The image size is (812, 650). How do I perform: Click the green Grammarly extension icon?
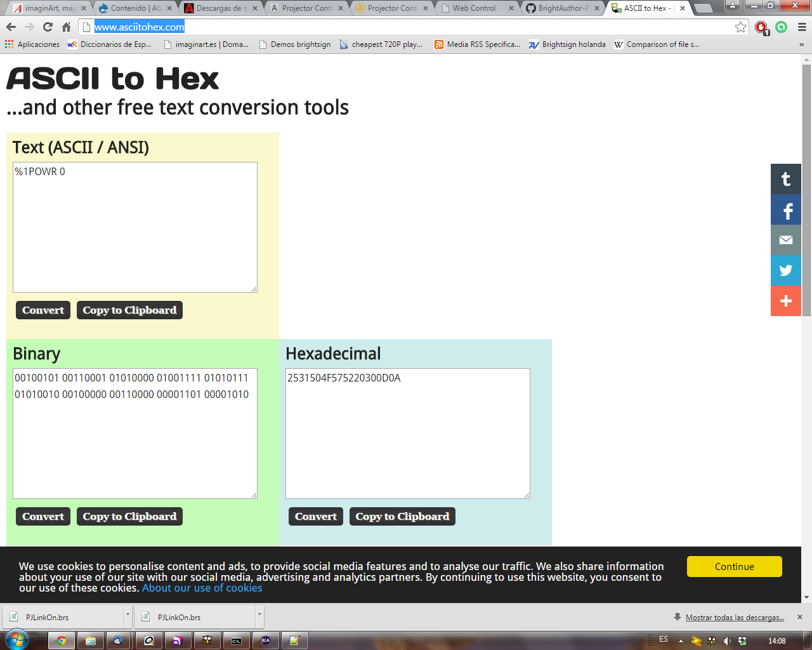782,27
